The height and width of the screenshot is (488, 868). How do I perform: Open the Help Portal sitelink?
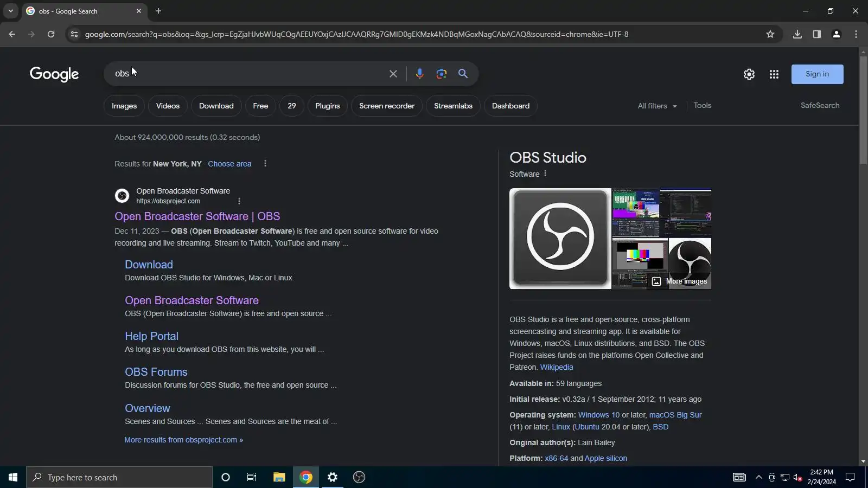(152, 336)
